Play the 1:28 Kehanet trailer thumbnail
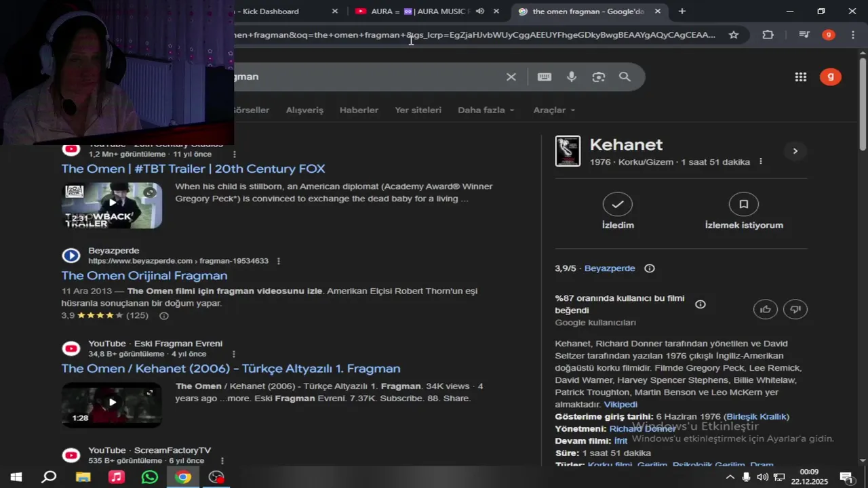Image resolution: width=868 pixels, height=488 pixels. [x=112, y=405]
